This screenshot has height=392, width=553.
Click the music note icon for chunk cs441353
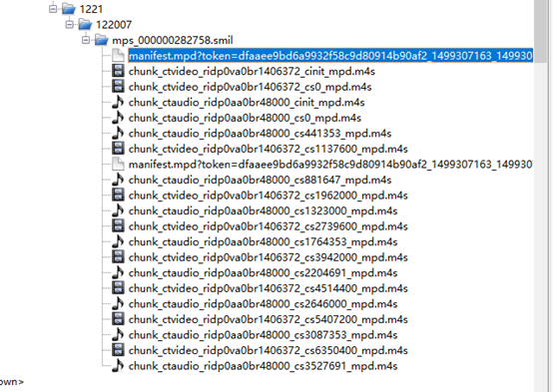pyautogui.click(x=118, y=133)
